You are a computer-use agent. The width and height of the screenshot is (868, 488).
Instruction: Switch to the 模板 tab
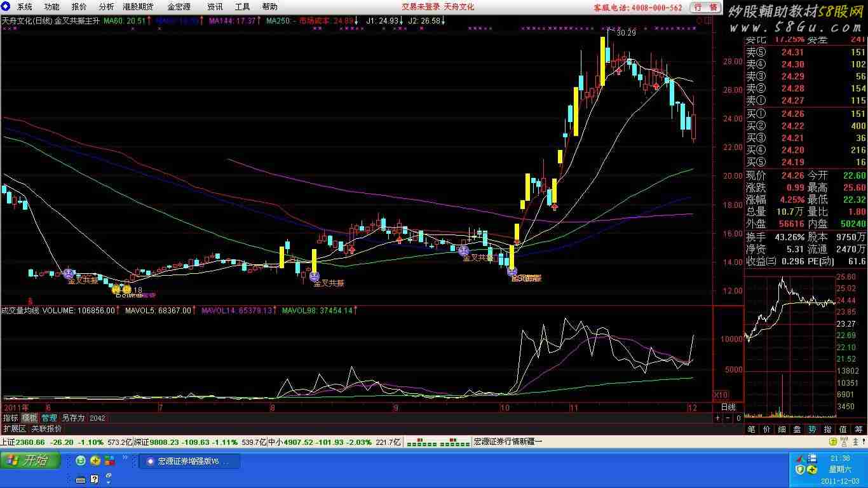30,418
